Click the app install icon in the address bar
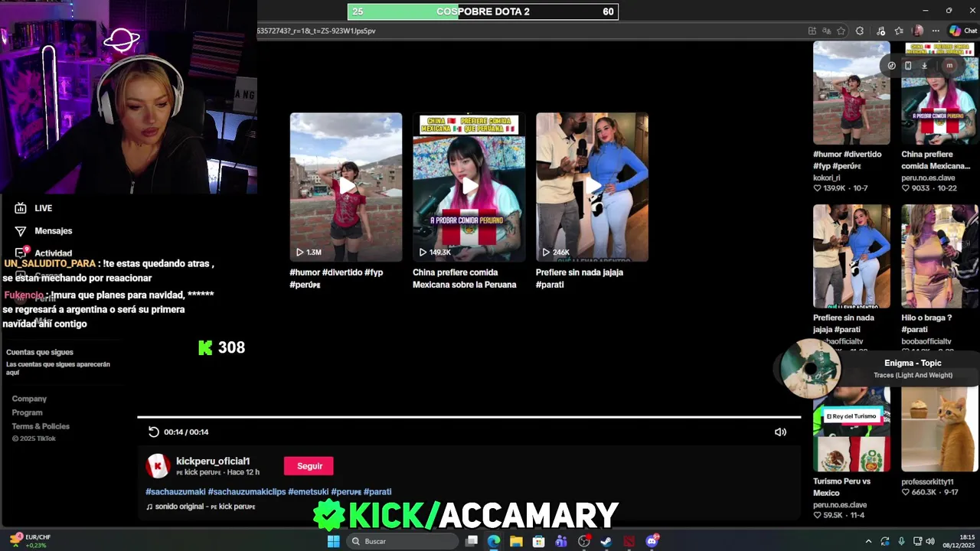Image resolution: width=980 pixels, height=551 pixels. [x=812, y=31]
